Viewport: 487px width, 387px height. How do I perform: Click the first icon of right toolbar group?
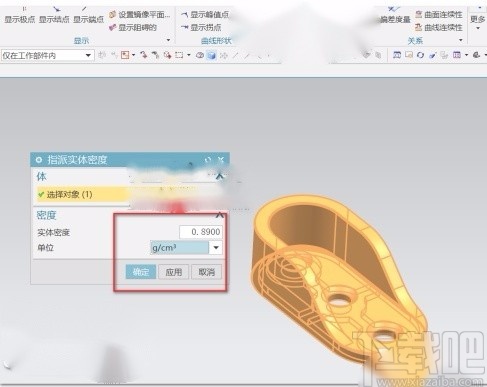click(x=397, y=55)
